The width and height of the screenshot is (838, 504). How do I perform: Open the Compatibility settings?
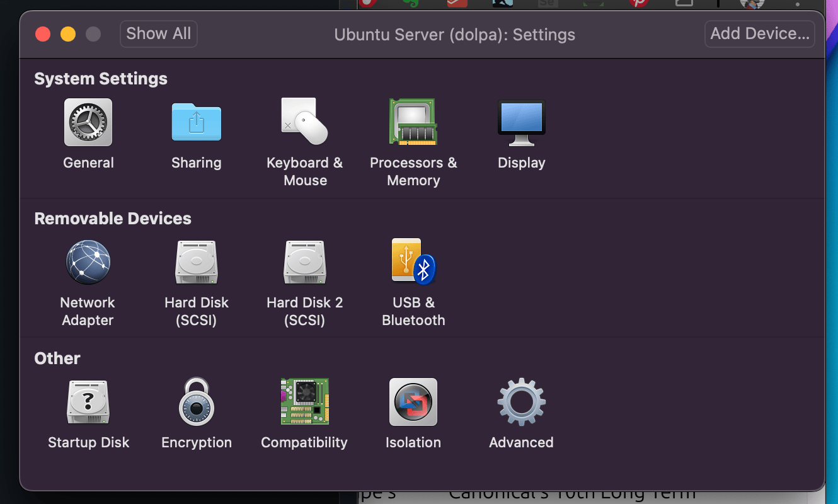[304, 403]
